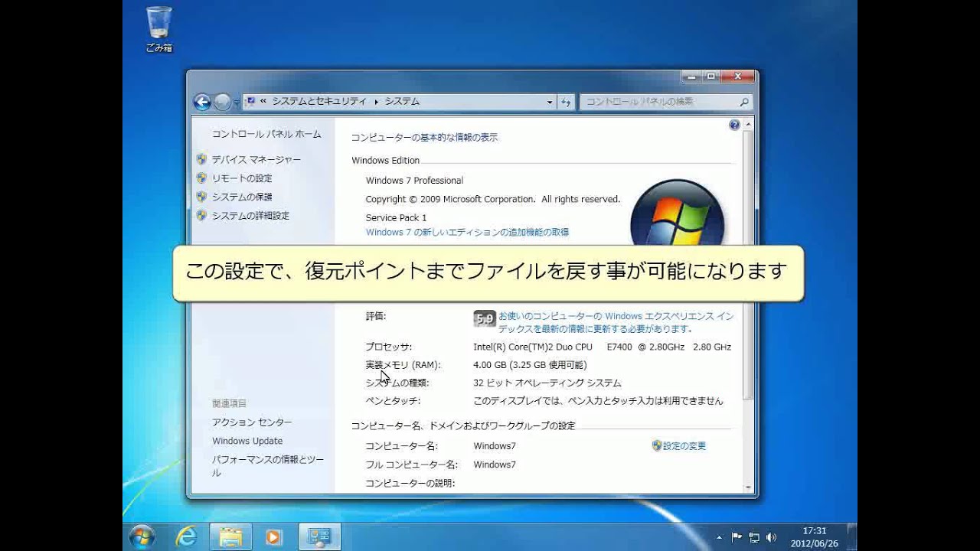
Task: Click the Windows Start button
Action: click(142, 536)
